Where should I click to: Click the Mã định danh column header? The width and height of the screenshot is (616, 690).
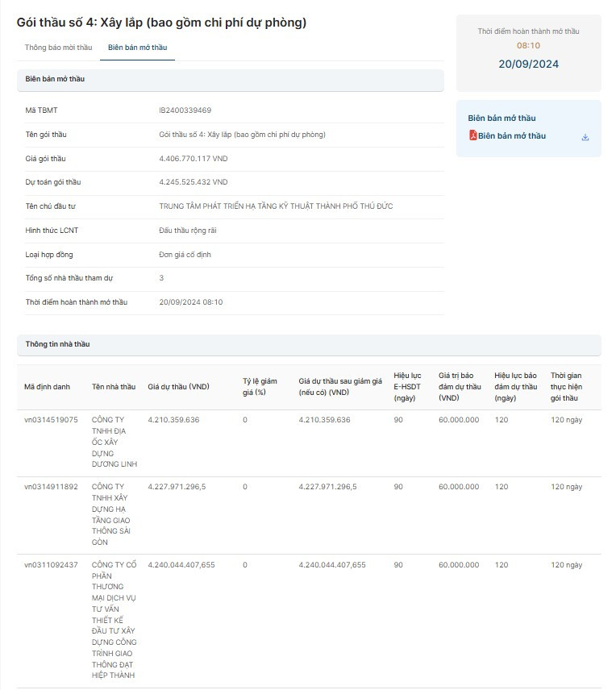tap(47, 387)
